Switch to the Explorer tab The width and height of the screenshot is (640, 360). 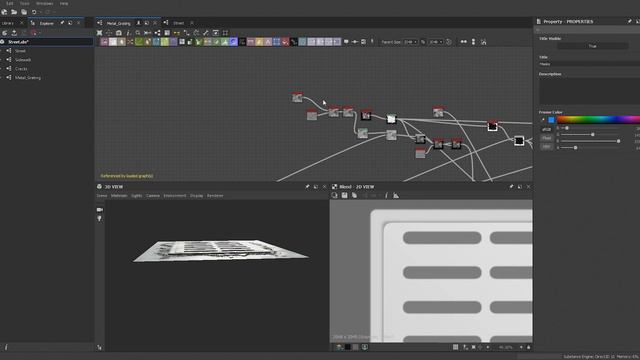(46, 23)
